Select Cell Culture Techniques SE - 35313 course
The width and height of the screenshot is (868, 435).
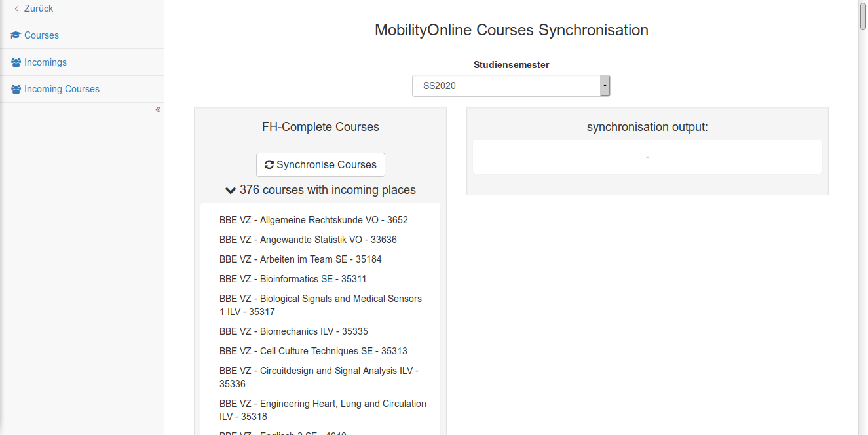tap(313, 351)
